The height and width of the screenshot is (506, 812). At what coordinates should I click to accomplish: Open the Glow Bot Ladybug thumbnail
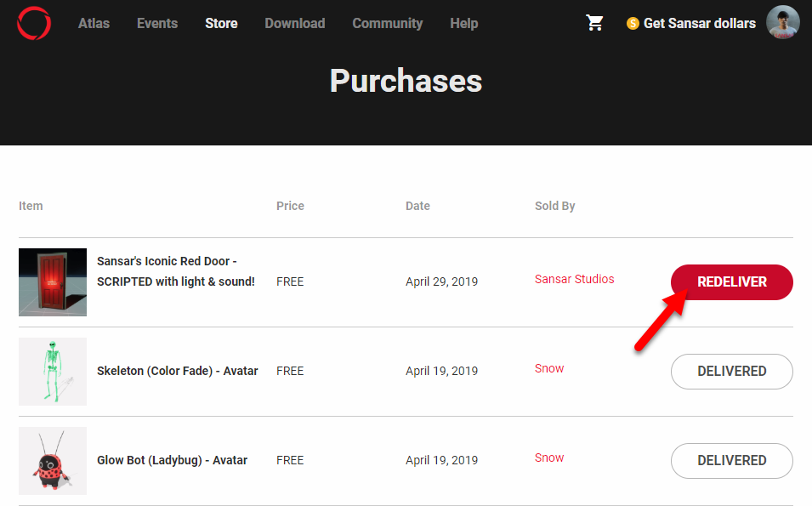point(53,460)
